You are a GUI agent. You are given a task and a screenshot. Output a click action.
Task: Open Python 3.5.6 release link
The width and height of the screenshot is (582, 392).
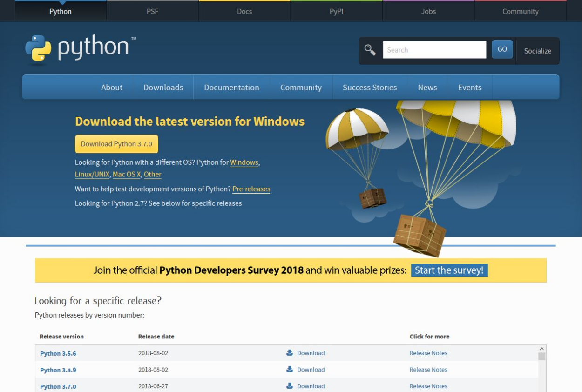(x=58, y=353)
